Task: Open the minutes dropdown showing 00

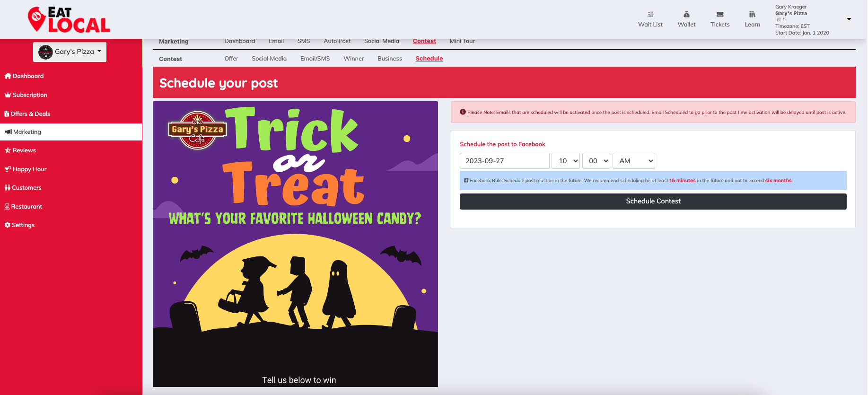Action: click(x=596, y=161)
